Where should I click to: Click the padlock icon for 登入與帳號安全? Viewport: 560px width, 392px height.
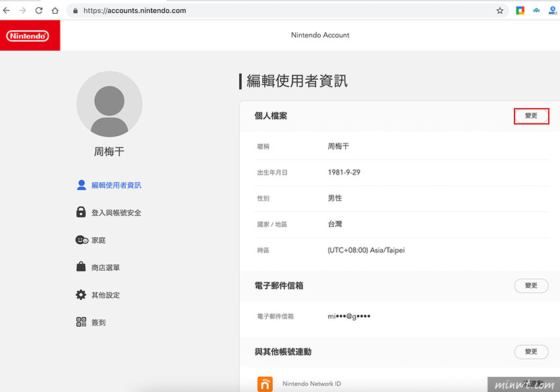tap(81, 212)
